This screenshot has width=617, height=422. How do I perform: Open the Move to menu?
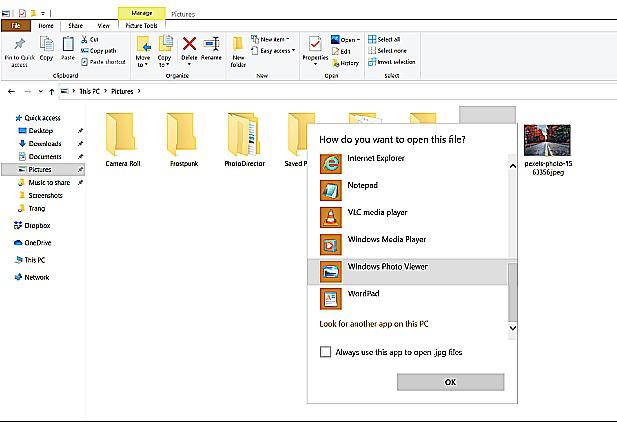143,51
